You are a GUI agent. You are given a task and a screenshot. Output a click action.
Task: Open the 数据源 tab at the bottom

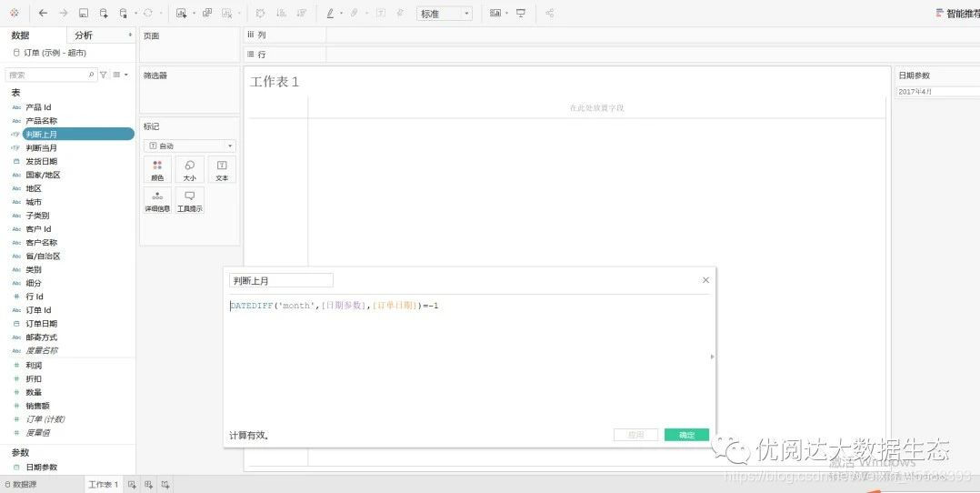coord(21,484)
